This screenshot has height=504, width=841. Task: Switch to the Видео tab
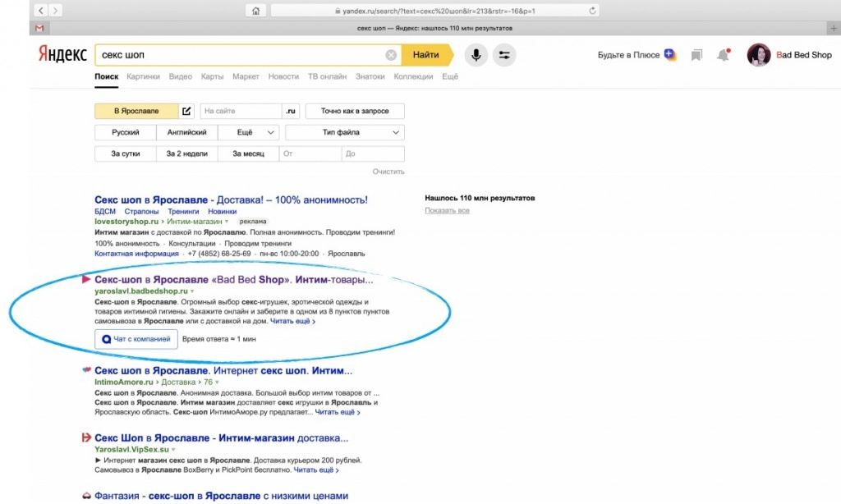180,76
